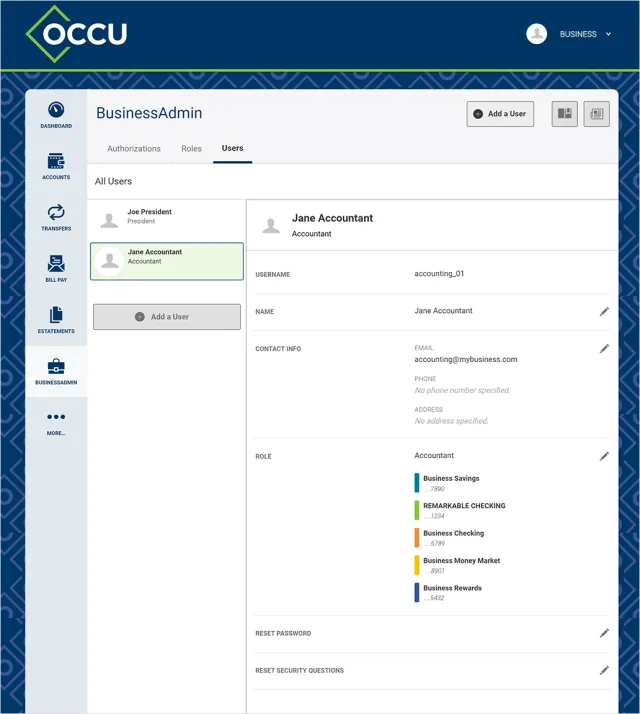Expand the Business profile dropdown
The image size is (640, 714).
(x=608, y=34)
